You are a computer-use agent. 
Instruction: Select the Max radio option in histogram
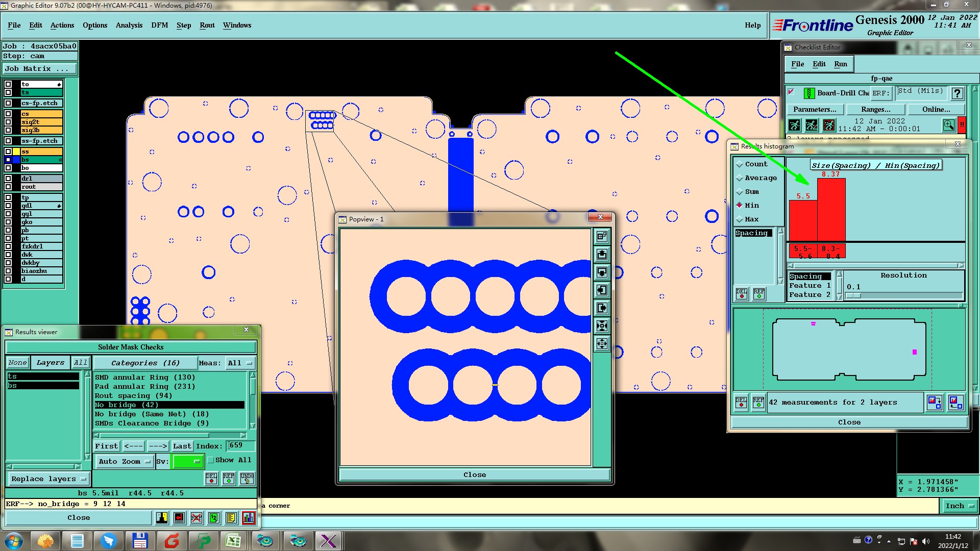[x=740, y=219]
